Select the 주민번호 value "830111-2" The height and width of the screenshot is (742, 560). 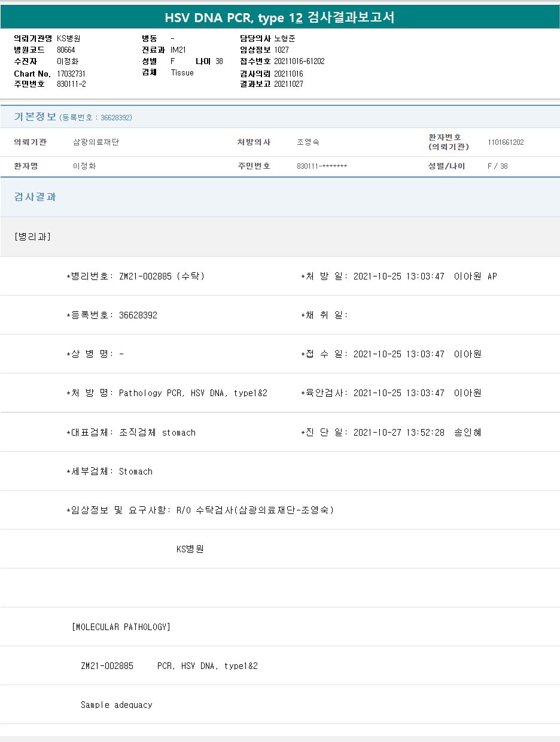point(71,84)
